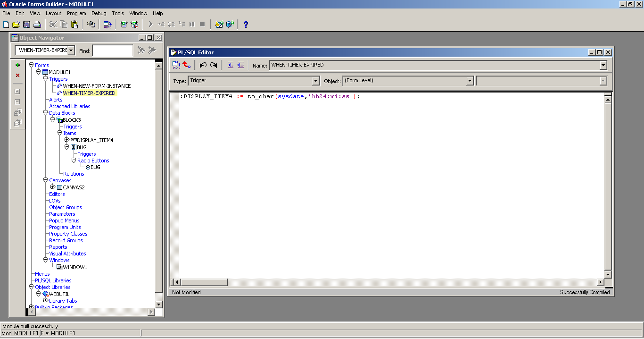The height and width of the screenshot is (339, 644).
Task: Click the Copy toolbar icon
Action: 64,25
